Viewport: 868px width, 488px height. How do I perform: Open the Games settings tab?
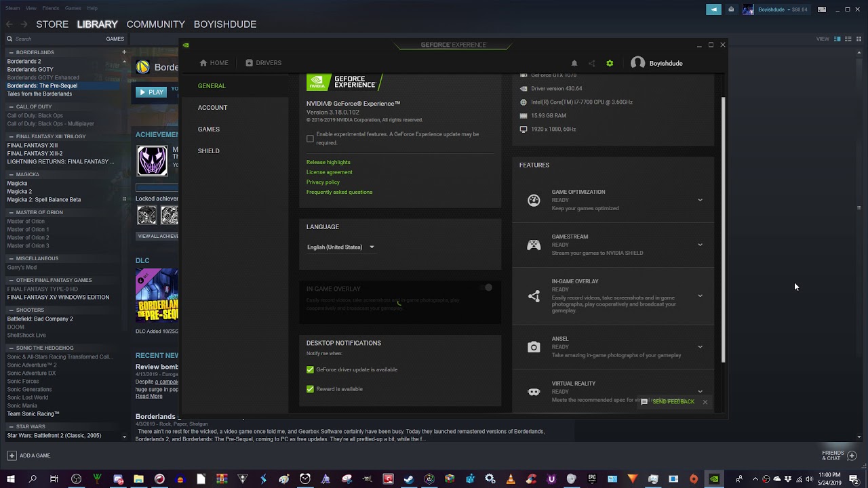[x=209, y=129]
